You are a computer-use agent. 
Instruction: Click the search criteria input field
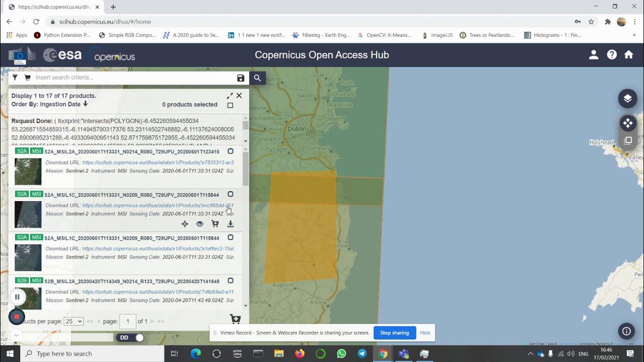tap(134, 78)
